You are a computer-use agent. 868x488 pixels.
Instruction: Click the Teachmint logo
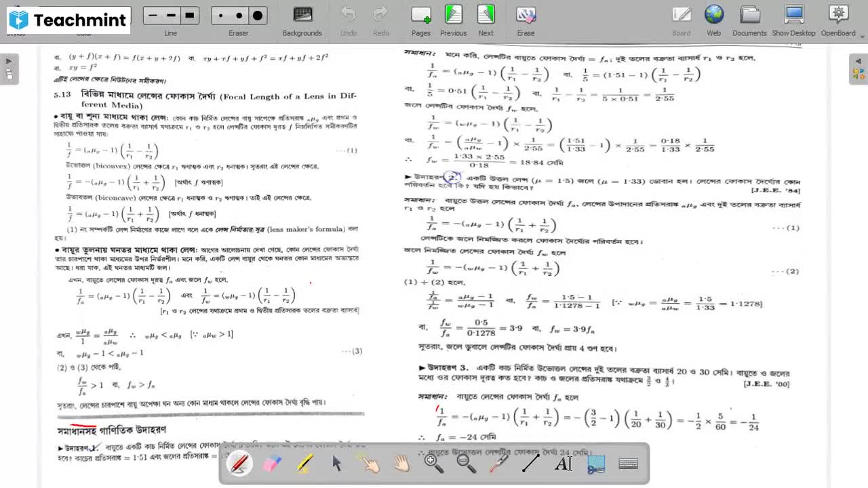[x=68, y=20]
